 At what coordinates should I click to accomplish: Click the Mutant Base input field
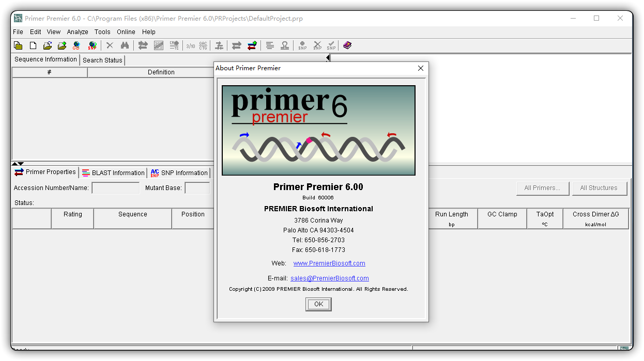197,188
